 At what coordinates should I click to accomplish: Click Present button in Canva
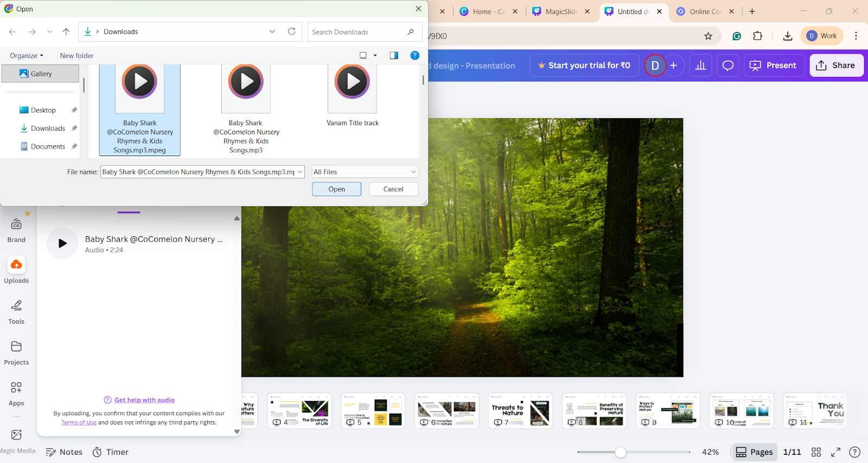[x=774, y=66]
